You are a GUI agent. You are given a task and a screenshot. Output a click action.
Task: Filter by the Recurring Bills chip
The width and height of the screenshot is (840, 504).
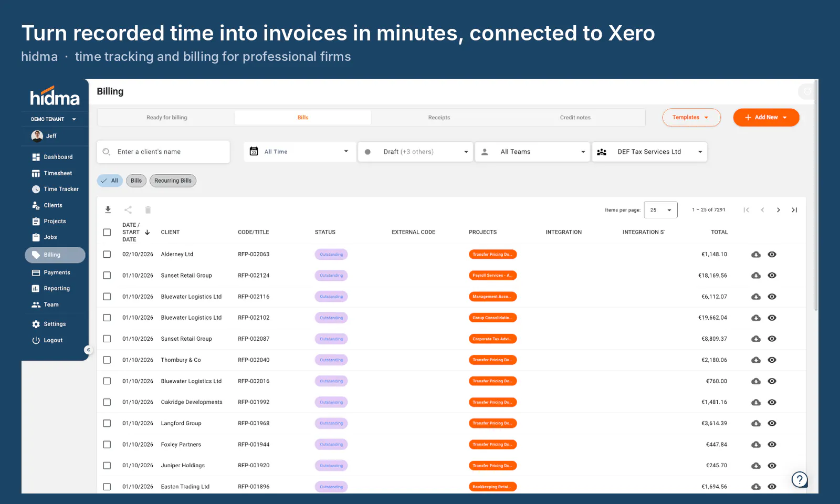(173, 181)
